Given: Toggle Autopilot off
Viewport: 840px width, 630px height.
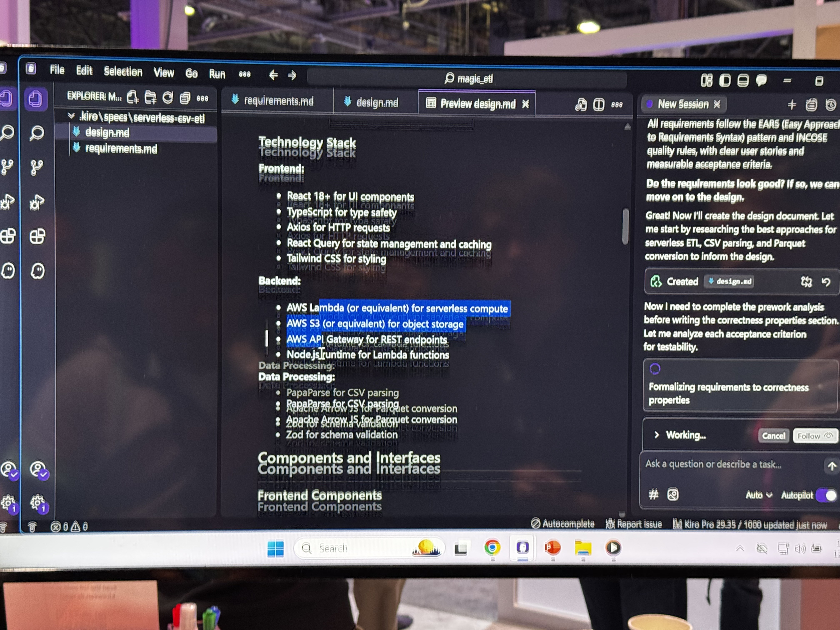Looking at the screenshot, I should (x=826, y=495).
